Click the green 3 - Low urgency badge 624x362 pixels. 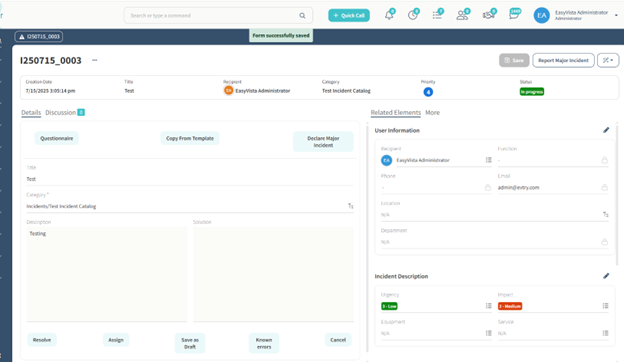[x=389, y=306]
